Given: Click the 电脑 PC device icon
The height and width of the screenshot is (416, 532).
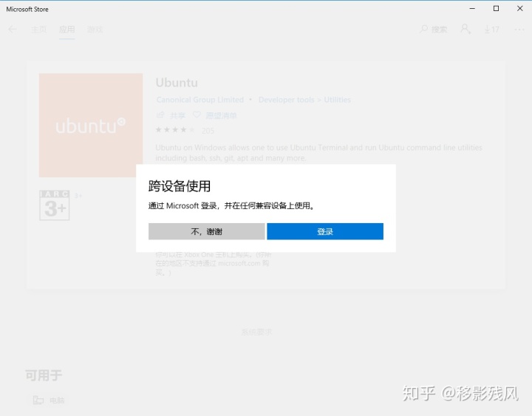Looking at the screenshot, I should 38,400.
